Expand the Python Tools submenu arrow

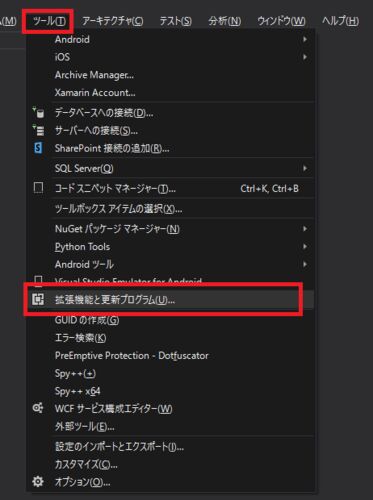click(304, 246)
